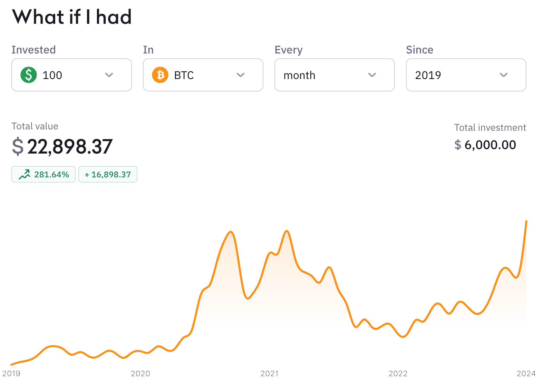The height and width of the screenshot is (392, 544).
Task: Click the orange Bitcoin logo icon
Action: [160, 75]
